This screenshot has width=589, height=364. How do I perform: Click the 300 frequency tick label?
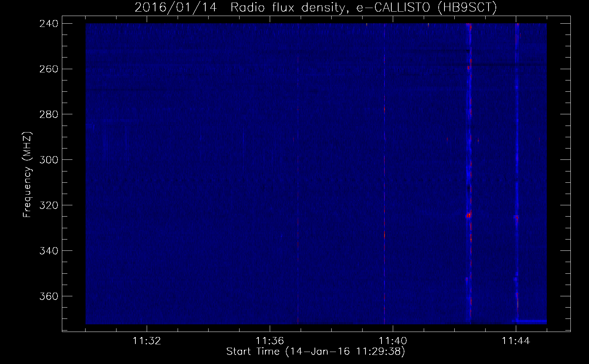coord(49,160)
